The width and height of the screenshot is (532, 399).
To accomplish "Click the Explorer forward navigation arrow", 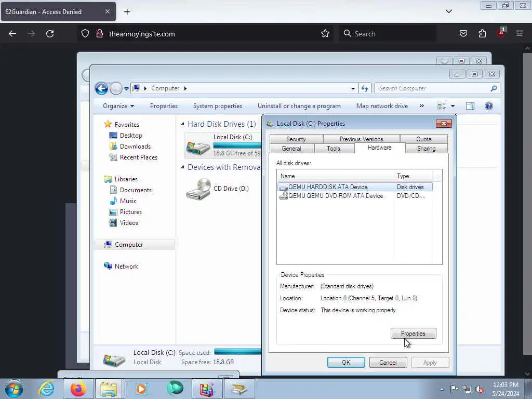I will pyautogui.click(x=116, y=88).
